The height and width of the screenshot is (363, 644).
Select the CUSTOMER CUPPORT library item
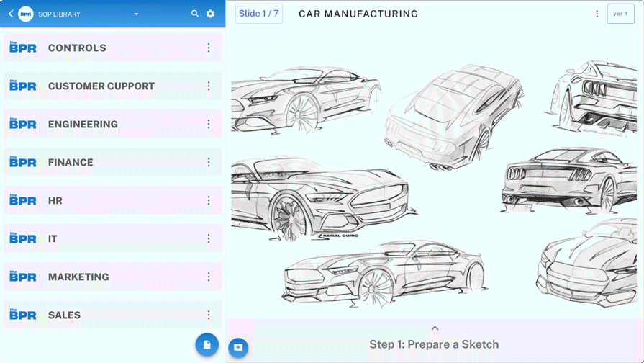pyautogui.click(x=113, y=86)
